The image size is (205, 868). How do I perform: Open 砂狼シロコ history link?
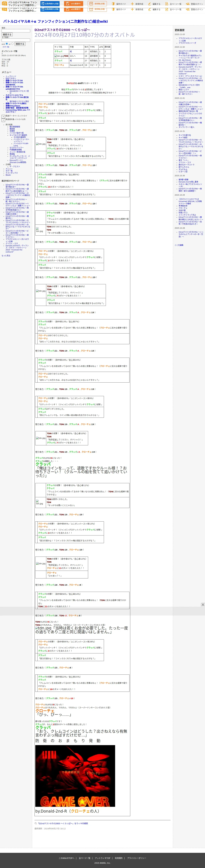183,213
